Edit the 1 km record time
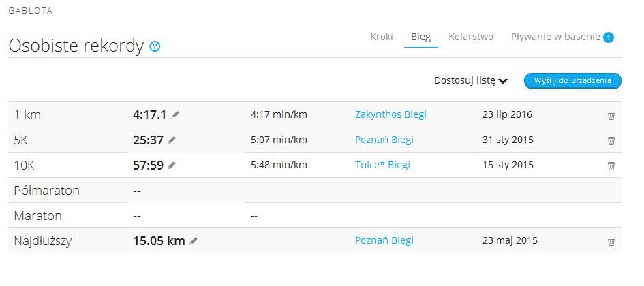 pos(176,115)
